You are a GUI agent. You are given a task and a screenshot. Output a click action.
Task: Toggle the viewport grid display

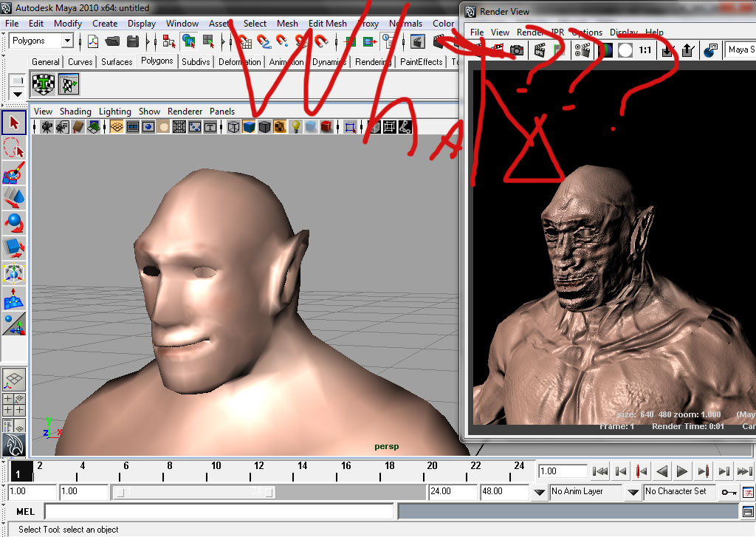click(117, 127)
